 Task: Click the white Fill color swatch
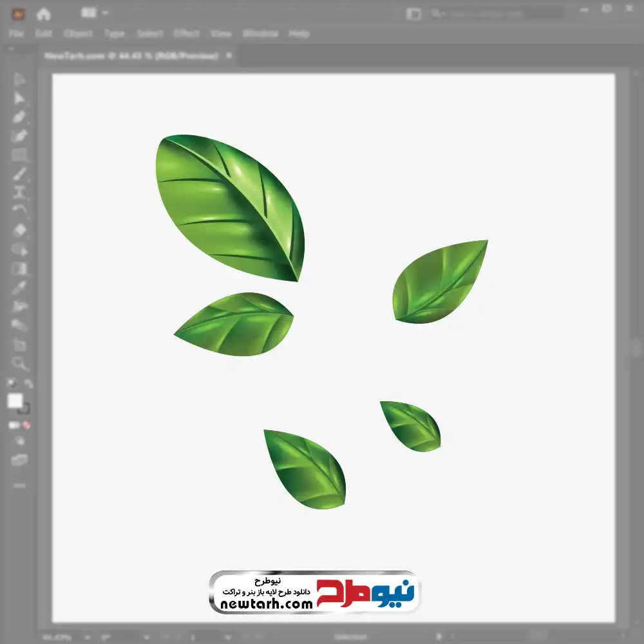point(15,401)
